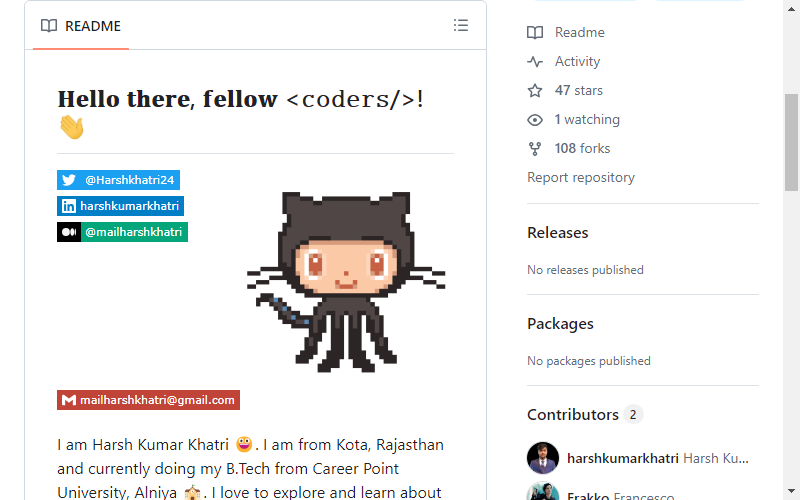Viewport: 800px width, 500px height.
Task: Open the Releases section heading
Action: point(558,233)
